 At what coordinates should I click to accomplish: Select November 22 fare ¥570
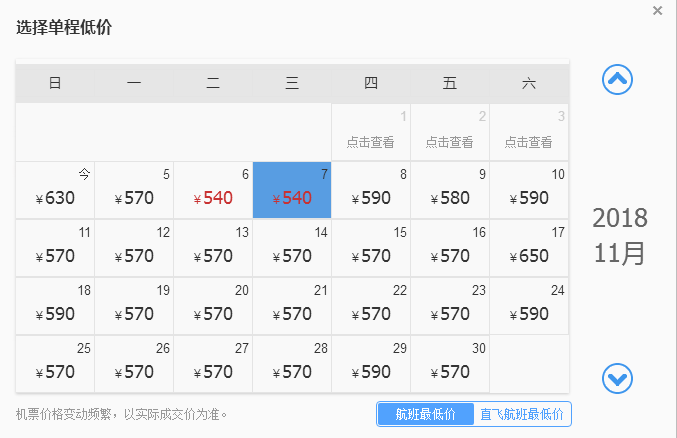click(x=370, y=306)
